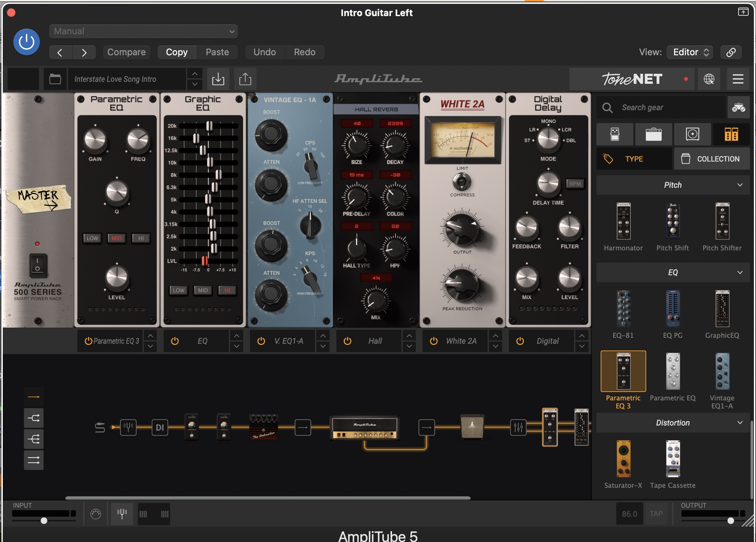
Task: Select the parallel routing icon
Action: (34, 460)
